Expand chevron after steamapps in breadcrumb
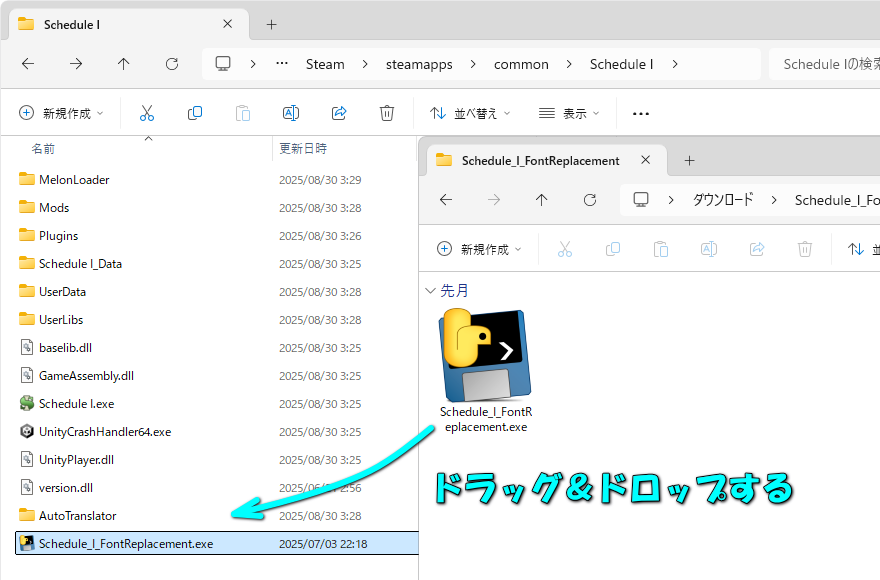The image size is (880, 580). coord(473,64)
